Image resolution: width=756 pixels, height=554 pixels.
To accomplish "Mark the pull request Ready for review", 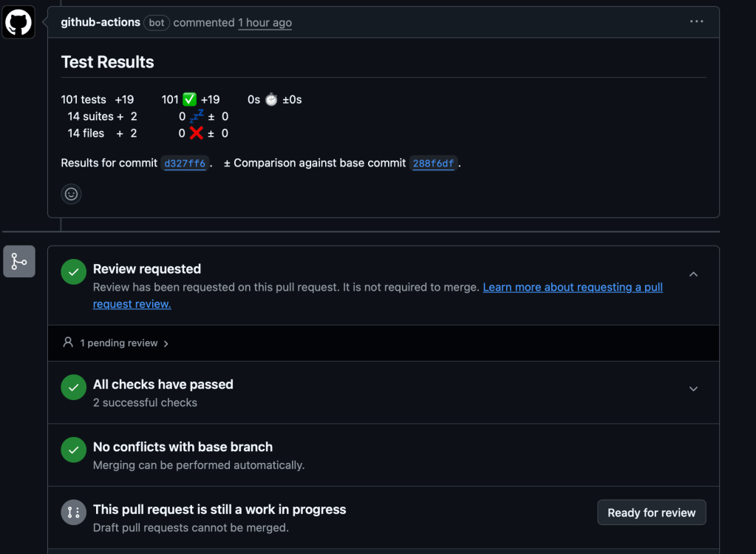I will click(651, 513).
